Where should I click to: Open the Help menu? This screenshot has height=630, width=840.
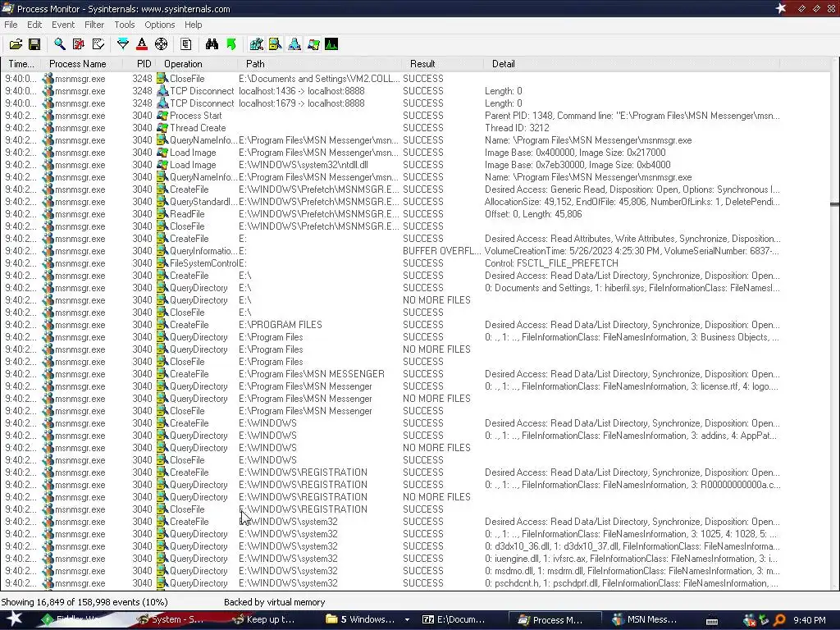pyautogui.click(x=194, y=25)
